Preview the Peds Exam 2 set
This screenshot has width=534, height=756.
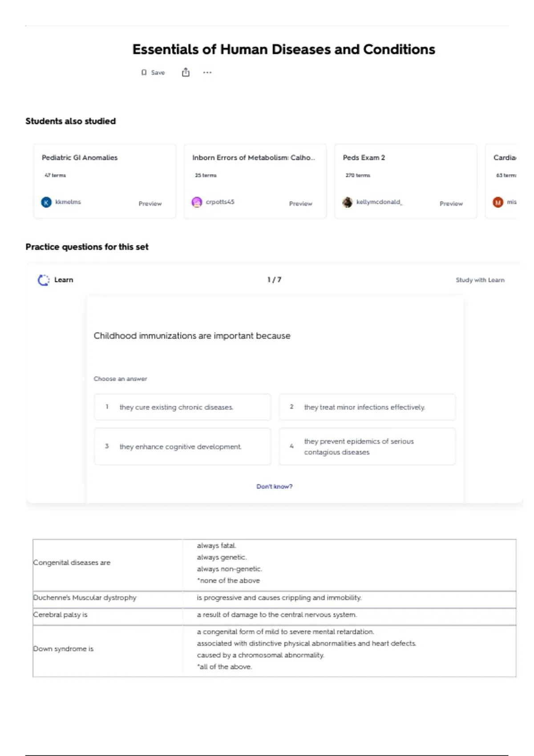(451, 204)
